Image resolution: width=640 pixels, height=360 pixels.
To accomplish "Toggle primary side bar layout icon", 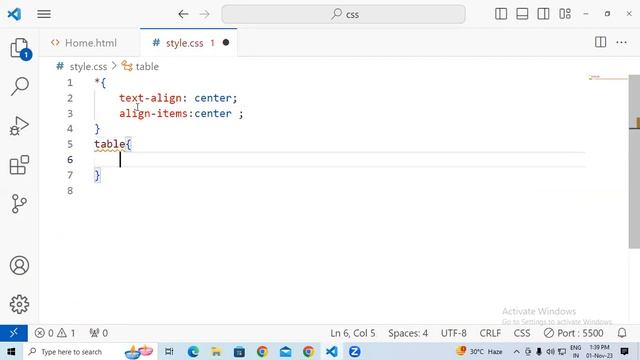I will point(501,14).
